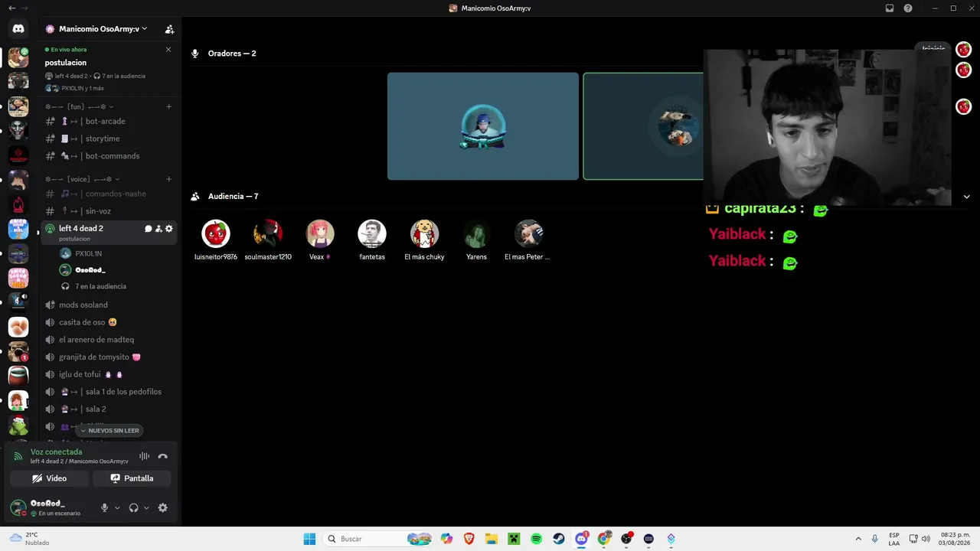Click the taskbar Buscar search box
Screen dimensions: 980x551
[380, 539]
